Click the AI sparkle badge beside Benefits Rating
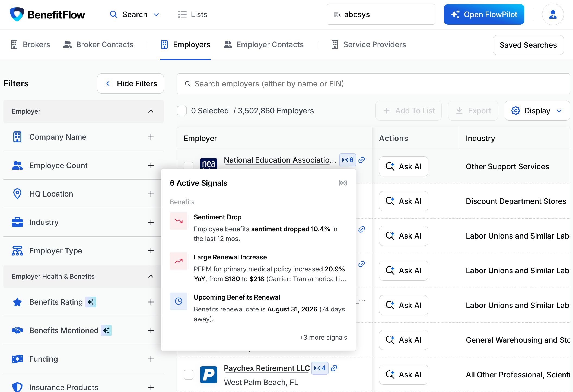This screenshot has width=573, height=392. click(91, 302)
